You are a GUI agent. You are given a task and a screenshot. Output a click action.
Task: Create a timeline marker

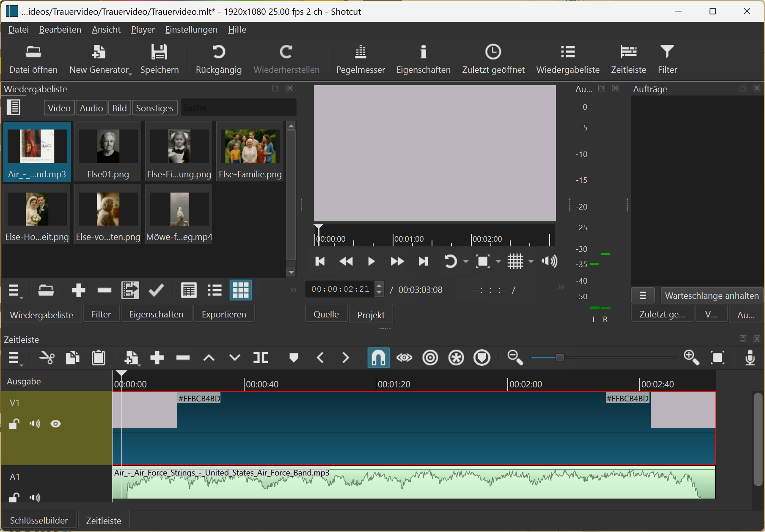point(294,358)
